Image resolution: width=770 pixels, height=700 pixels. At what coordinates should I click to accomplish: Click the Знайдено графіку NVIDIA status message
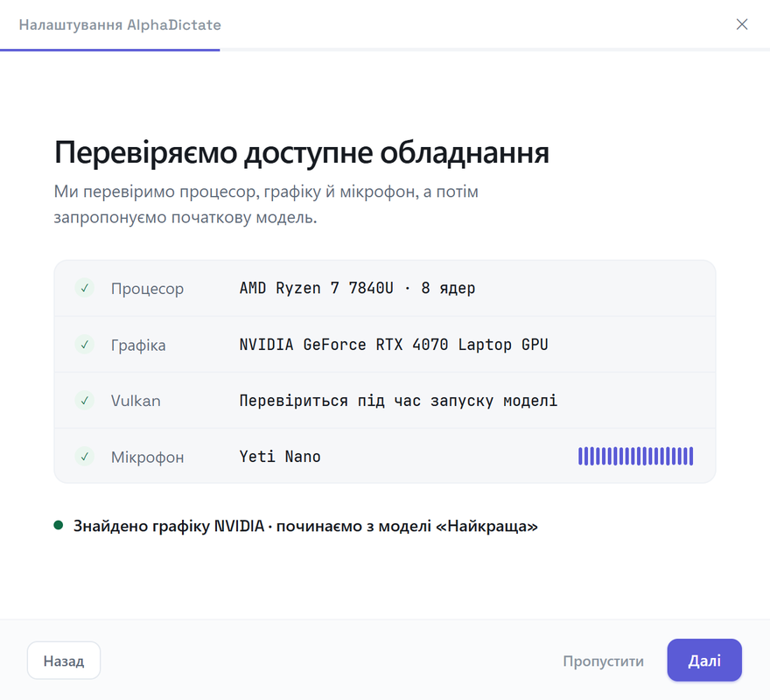point(305,526)
